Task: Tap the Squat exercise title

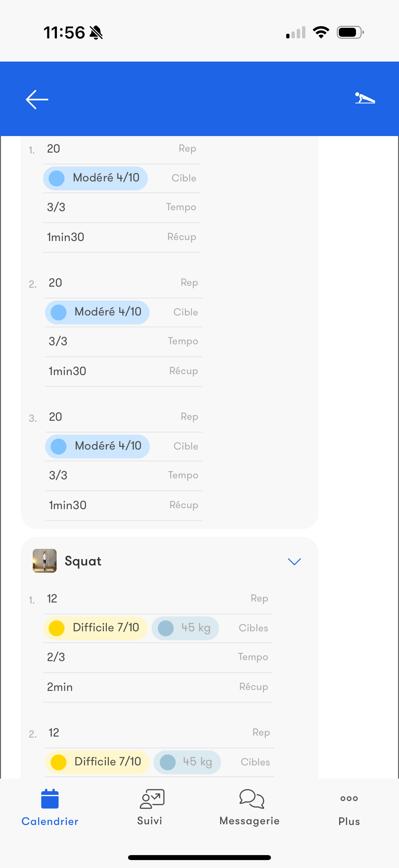Action: 83,561
